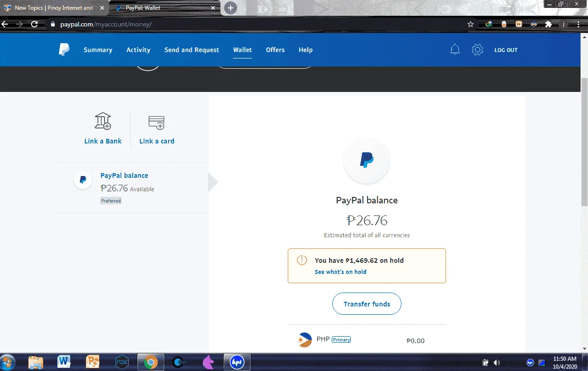Click the BPI icon in the system tray
The image size is (588, 371).
pyautogui.click(x=530, y=363)
